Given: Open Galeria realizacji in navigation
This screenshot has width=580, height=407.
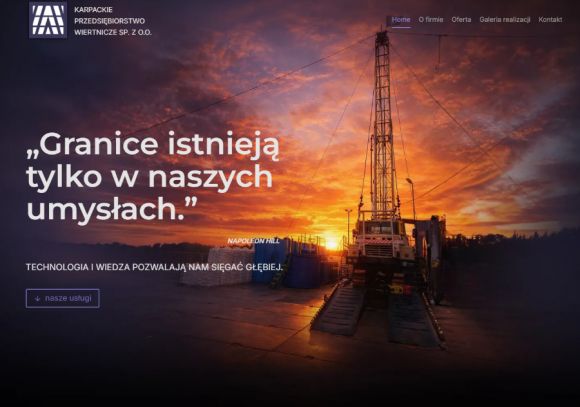Looking at the screenshot, I should 505,20.
